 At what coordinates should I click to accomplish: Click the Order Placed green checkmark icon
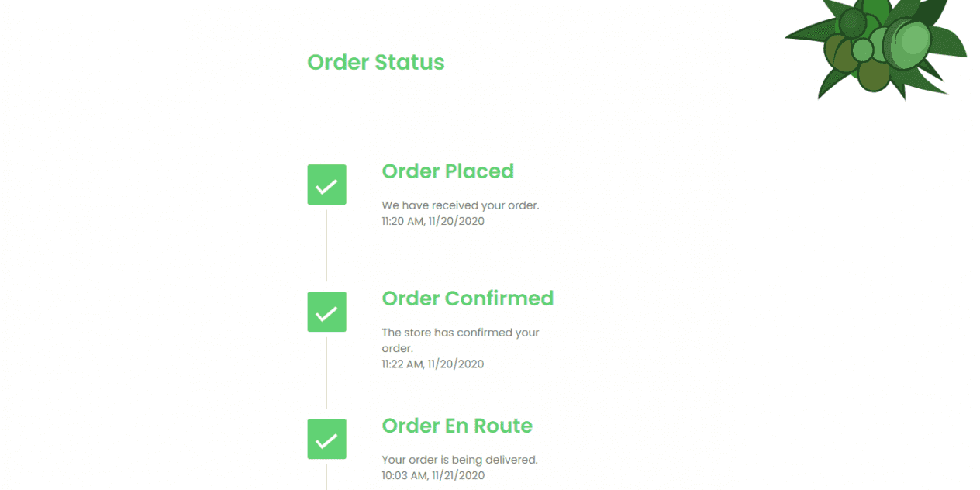pyautogui.click(x=326, y=185)
